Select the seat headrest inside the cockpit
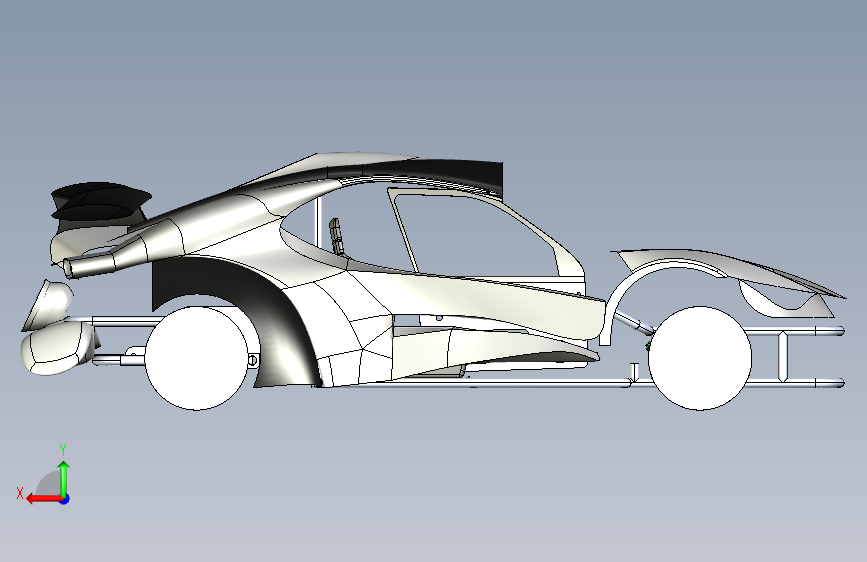867x562 pixels. (x=336, y=235)
